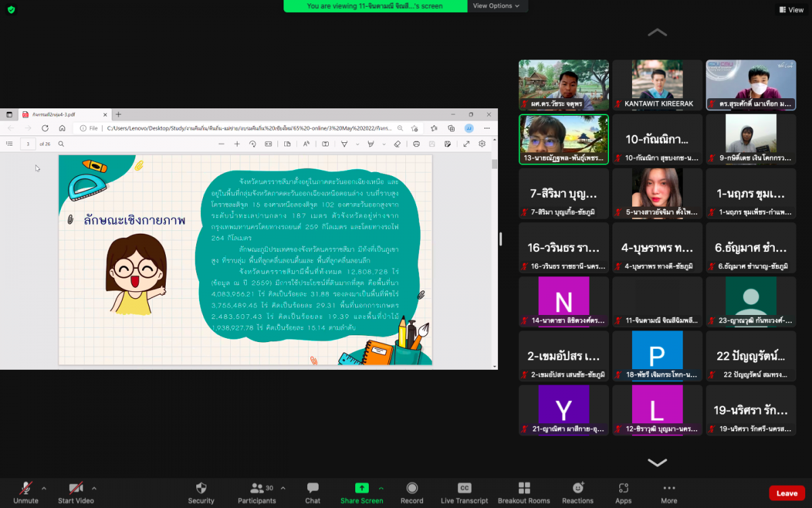The height and width of the screenshot is (508, 812).
Task: Leave the meeting
Action: [x=786, y=493]
